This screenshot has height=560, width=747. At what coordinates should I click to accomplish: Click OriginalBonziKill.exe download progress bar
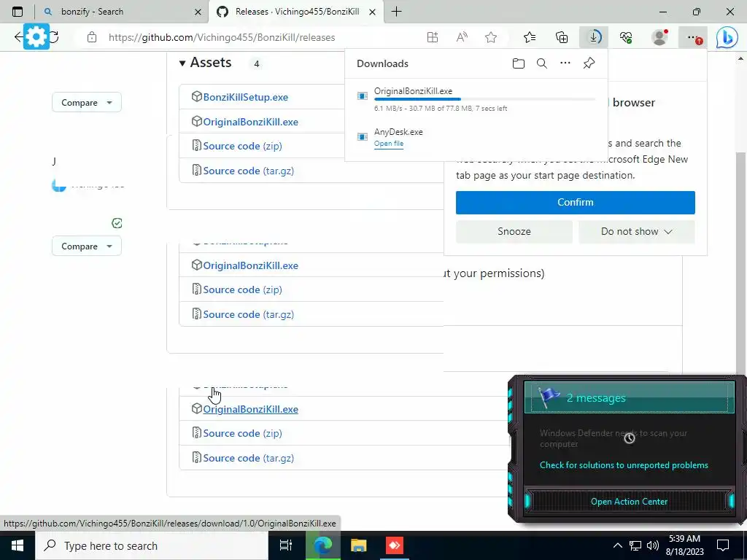click(484, 99)
